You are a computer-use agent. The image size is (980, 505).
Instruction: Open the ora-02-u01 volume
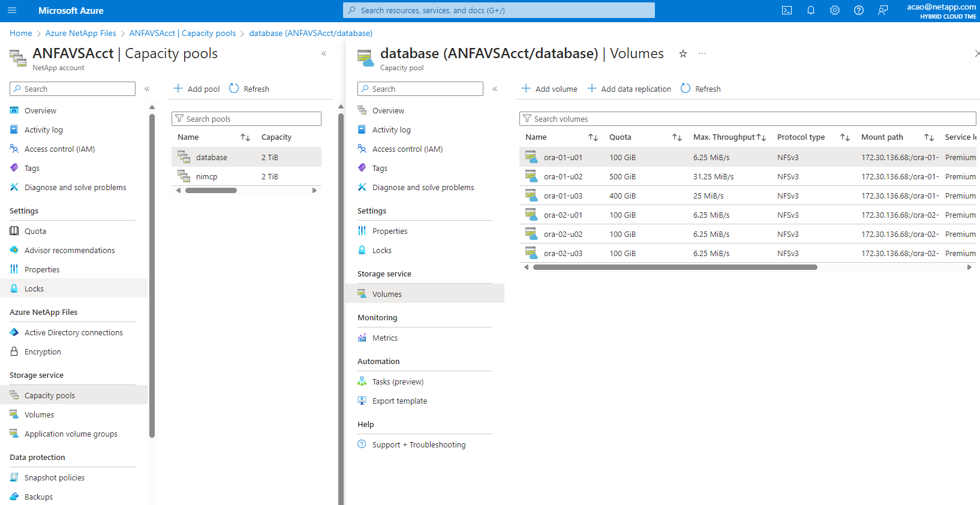(x=563, y=215)
